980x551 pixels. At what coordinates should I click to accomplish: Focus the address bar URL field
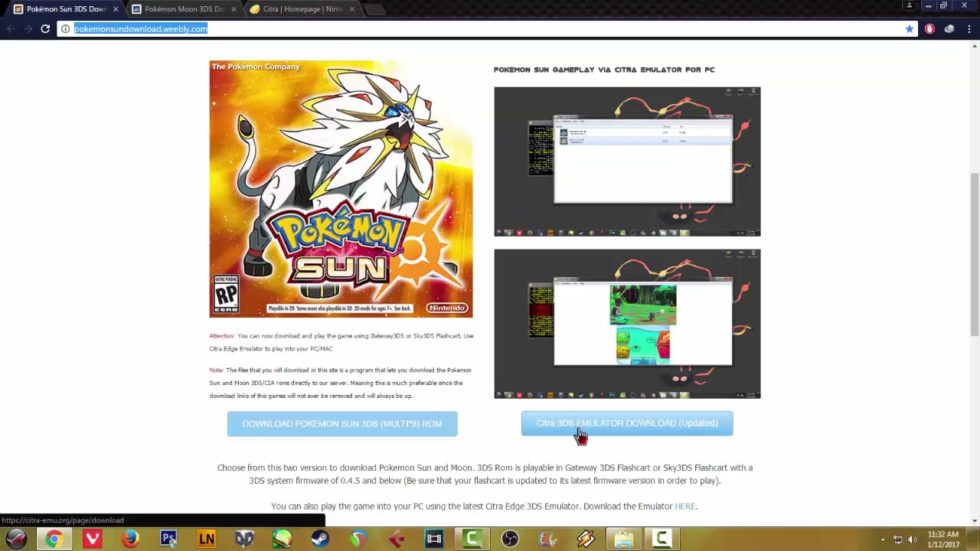pos(486,28)
